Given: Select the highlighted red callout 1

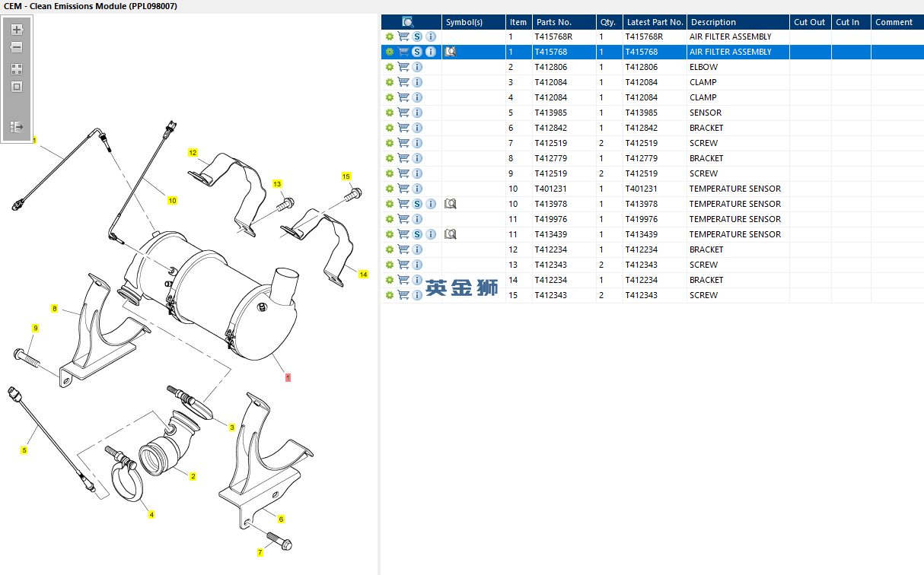Looking at the screenshot, I should (x=288, y=376).
